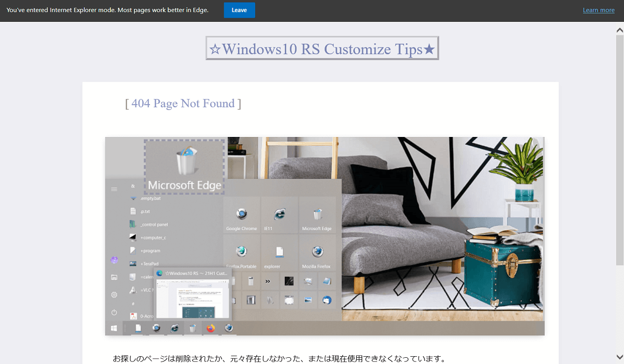Image resolution: width=624 pixels, height=364 pixels.
Task: Click the scrollbar down arrow
Action: click(620, 357)
